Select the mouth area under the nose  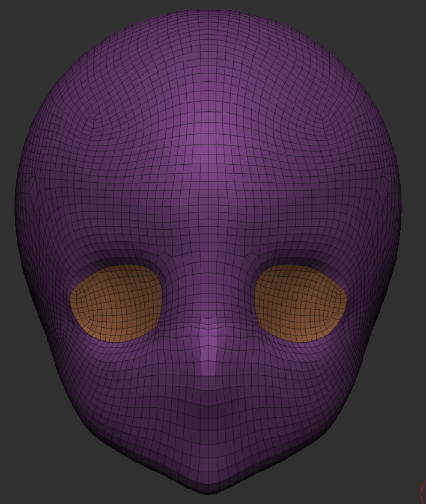point(208,409)
